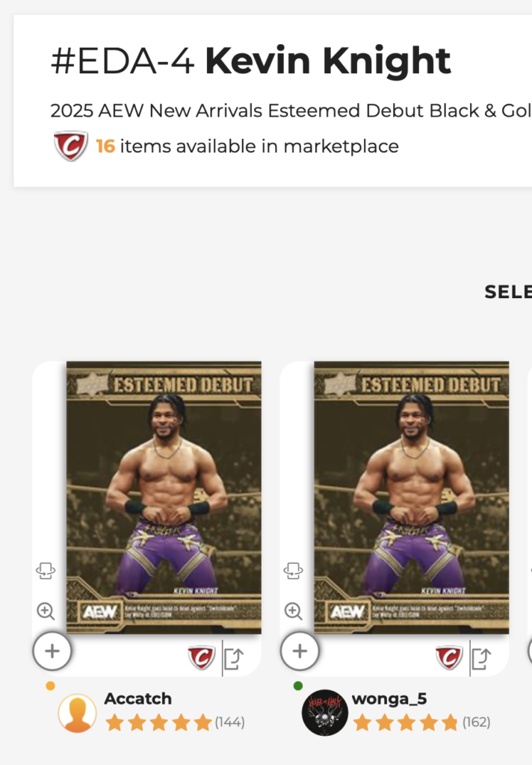
Task: Open Accatch's Esteemed Debut card image
Action: [x=164, y=497]
